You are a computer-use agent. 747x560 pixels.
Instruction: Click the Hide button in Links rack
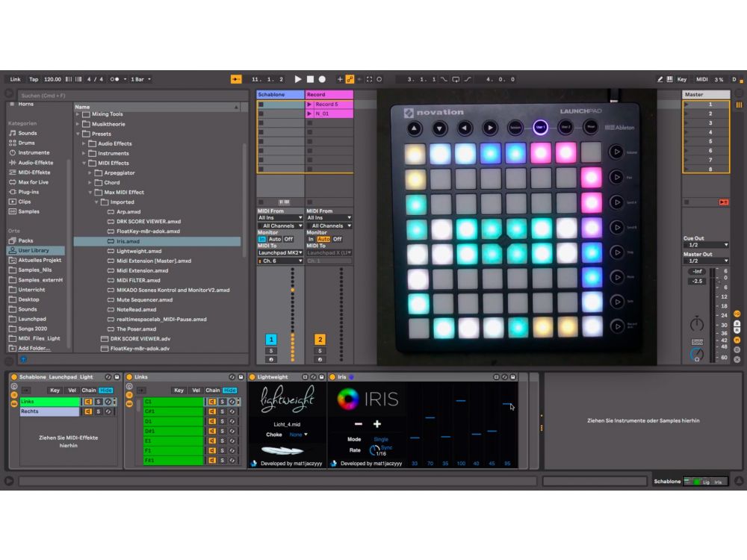click(230, 391)
